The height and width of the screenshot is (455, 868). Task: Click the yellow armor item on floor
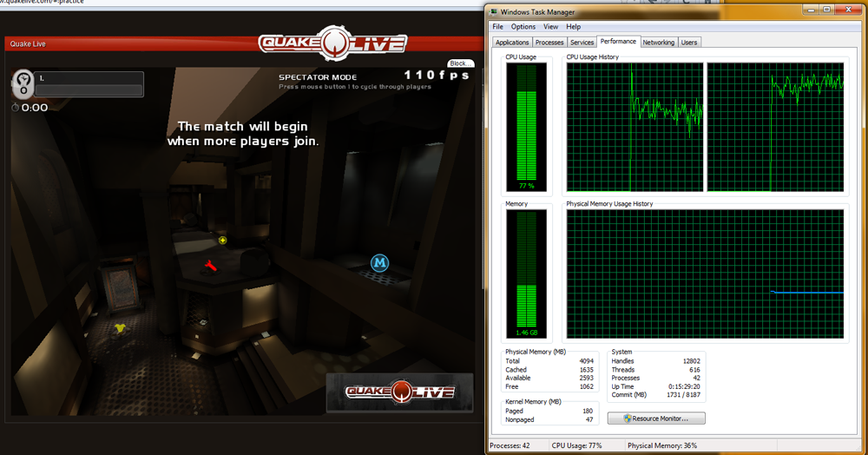point(121,327)
